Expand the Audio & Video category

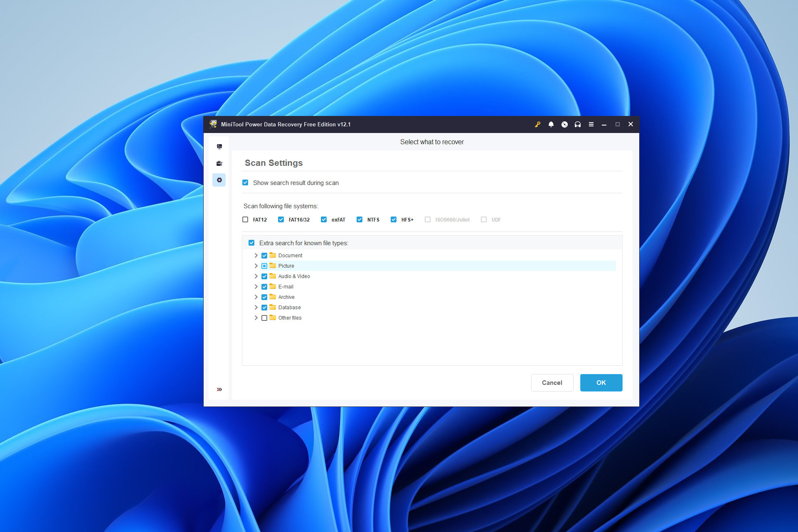click(x=255, y=276)
